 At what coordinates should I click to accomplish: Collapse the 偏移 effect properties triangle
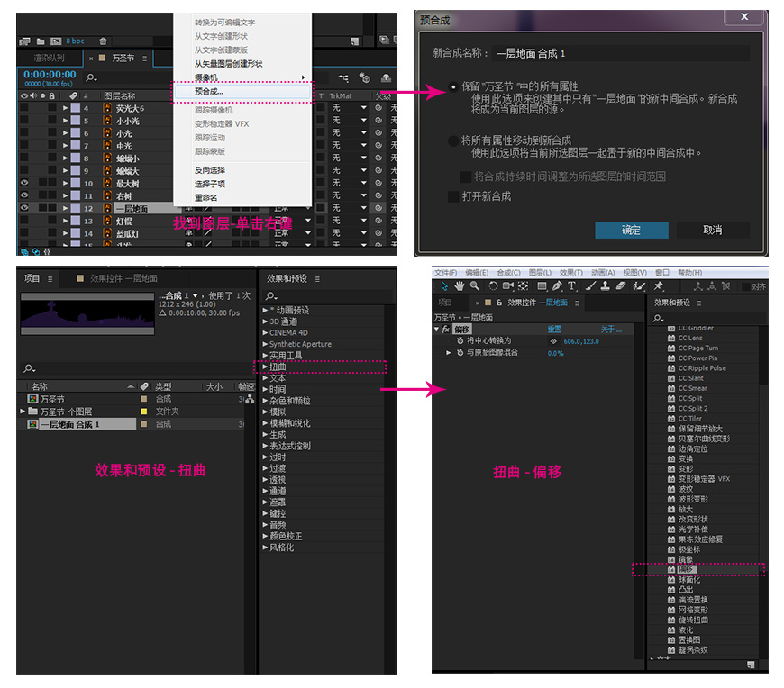pyautogui.click(x=436, y=330)
